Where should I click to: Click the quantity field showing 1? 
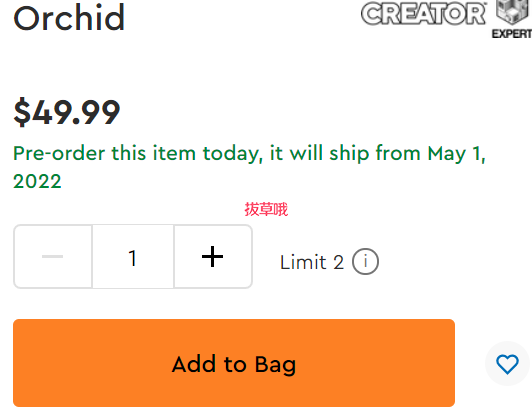click(133, 256)
